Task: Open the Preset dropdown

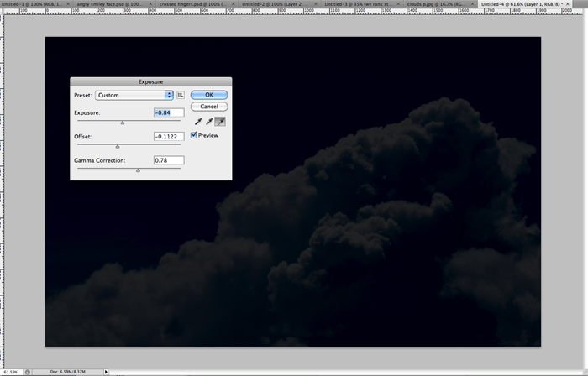Action: (x=134, y=95)
